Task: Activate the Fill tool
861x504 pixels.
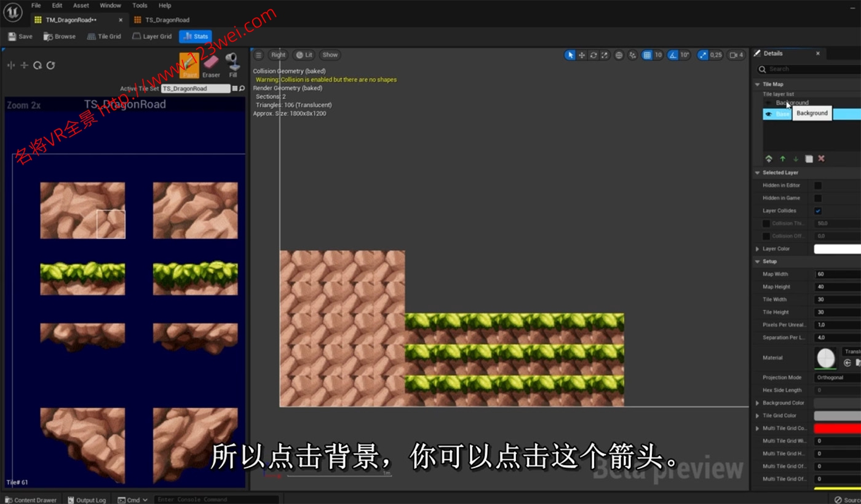Action: 232,63
